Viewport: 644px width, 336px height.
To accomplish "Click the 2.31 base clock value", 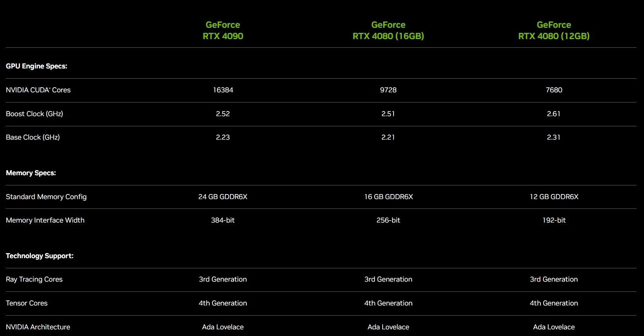I will pos(554,137).
